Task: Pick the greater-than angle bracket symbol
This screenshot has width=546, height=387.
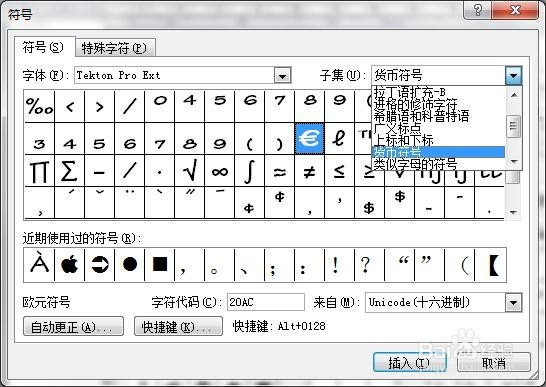Action: pyautogui.click(x=100, y=106)
